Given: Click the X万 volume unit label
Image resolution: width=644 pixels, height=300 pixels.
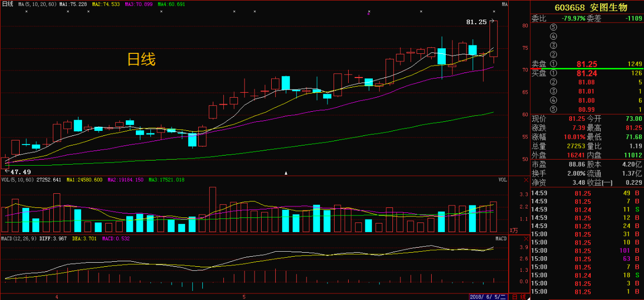Looking at the screenshot, I should 514,230.
